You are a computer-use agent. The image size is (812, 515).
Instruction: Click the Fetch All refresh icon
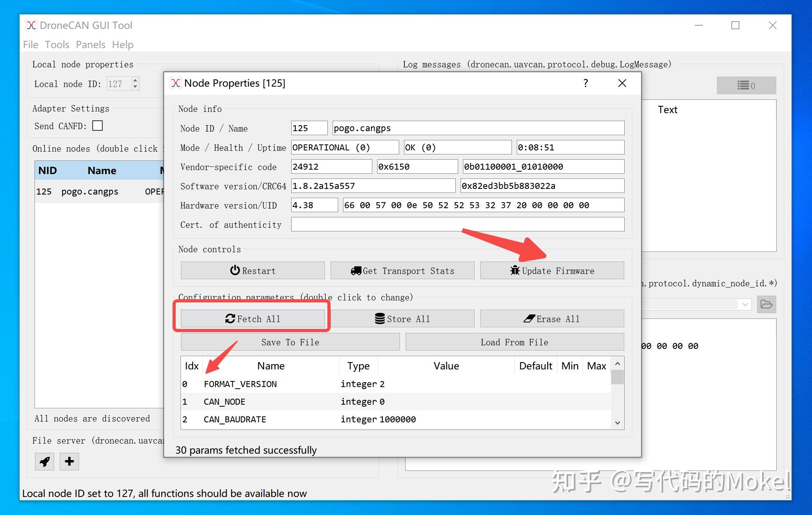(x=230, y=318)
